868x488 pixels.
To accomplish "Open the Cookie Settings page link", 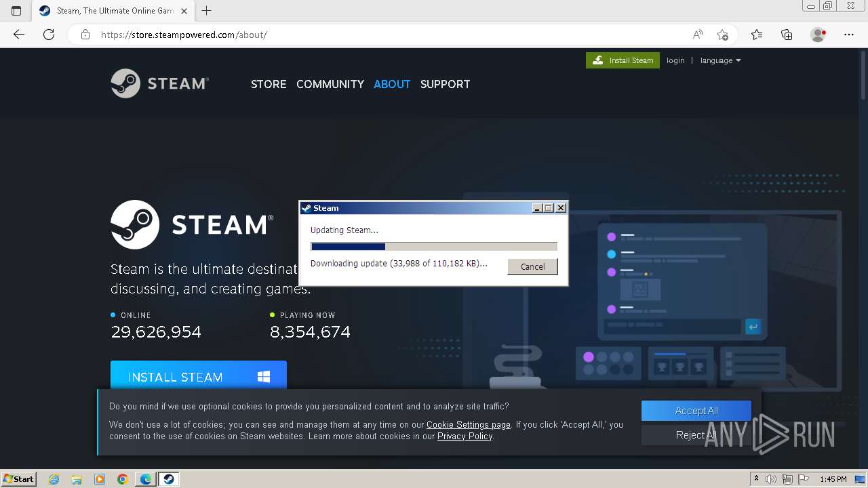I will 469,425.
